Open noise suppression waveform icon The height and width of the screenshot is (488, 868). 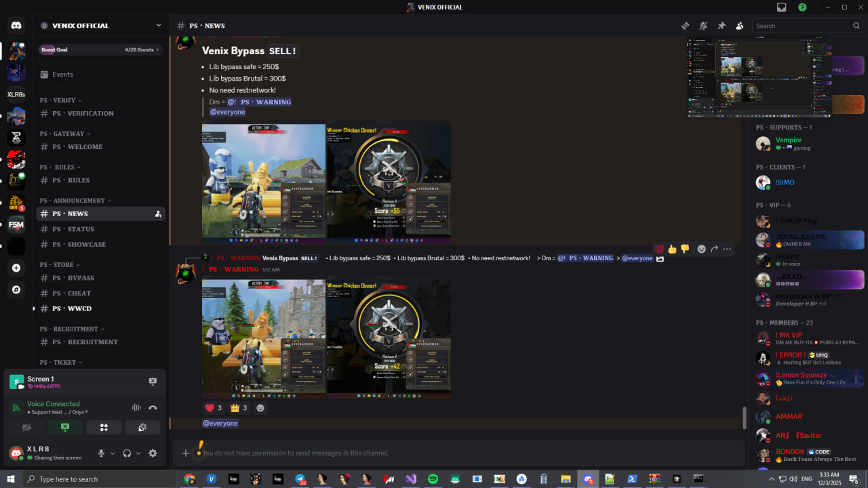click(x=136, y=407)
